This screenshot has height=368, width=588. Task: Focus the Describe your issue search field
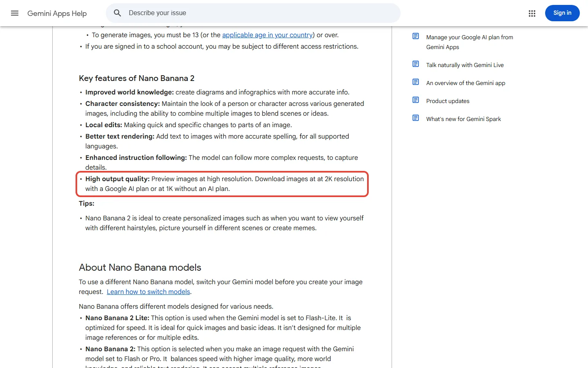(253, 13)
